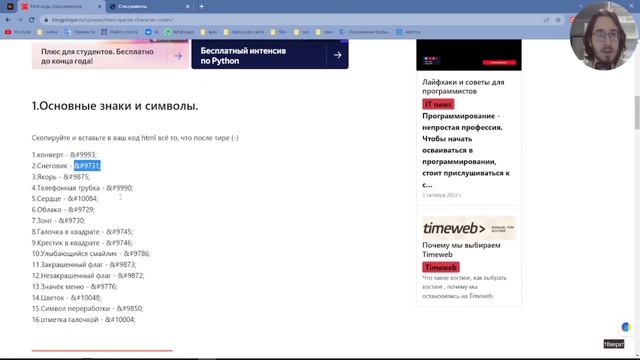This screenshot has height=360, width=640.
Task: Open the Программирование - непростая профессия article
Action: [466, 150]
